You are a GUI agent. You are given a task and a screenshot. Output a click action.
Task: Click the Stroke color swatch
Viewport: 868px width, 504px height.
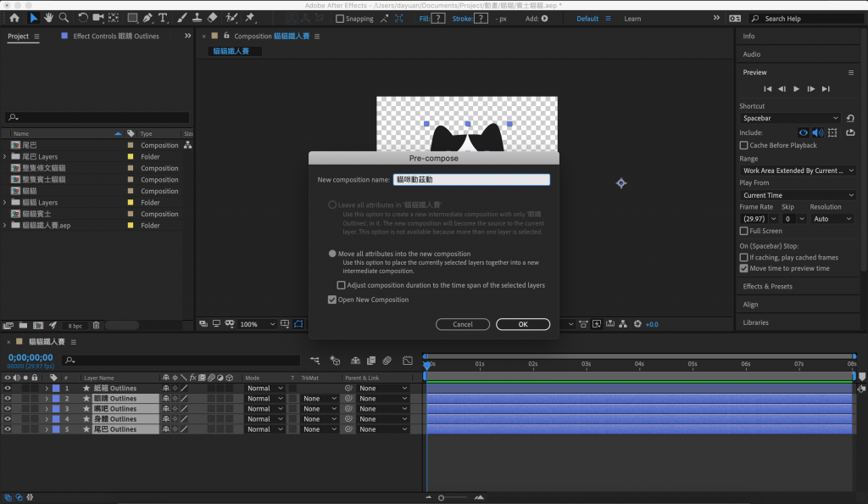click(x=481, y=19)
